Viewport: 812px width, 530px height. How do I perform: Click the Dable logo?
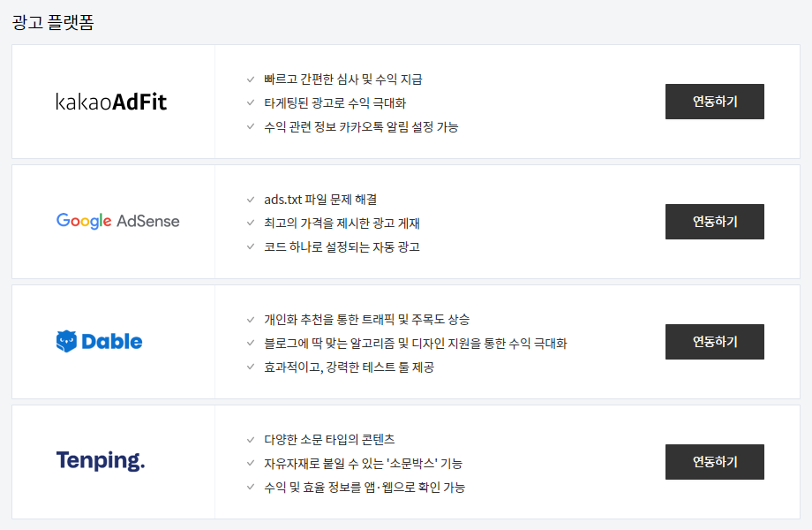[99, 342]
